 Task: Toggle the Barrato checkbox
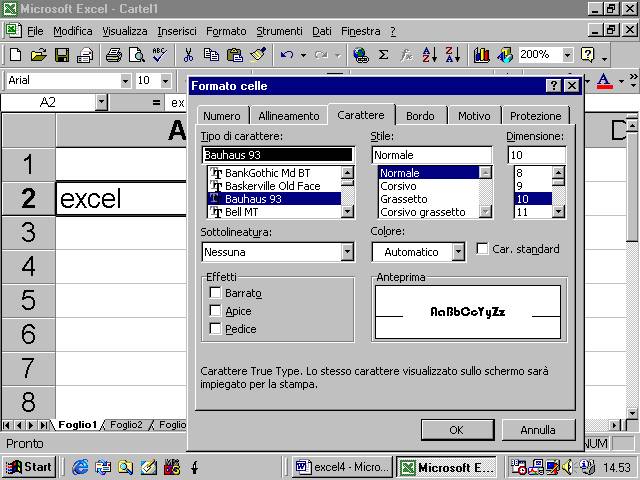pos(215,293)
